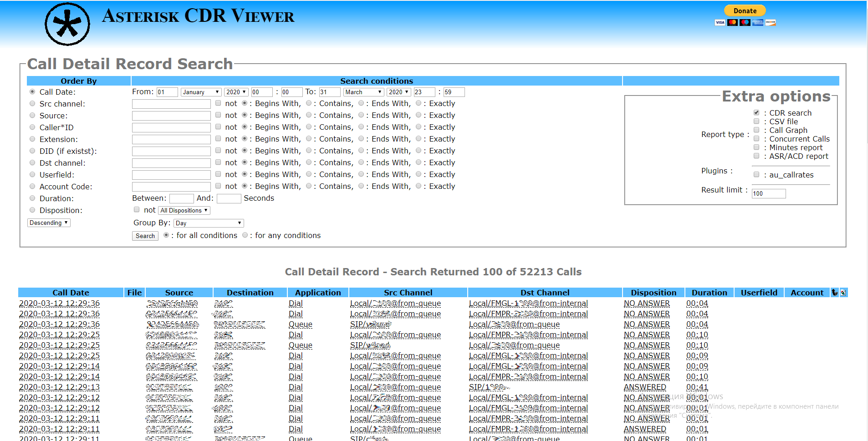Click ANSWERED disposition with duration 00:41
The image size is (868, 441).
[645, 387]
